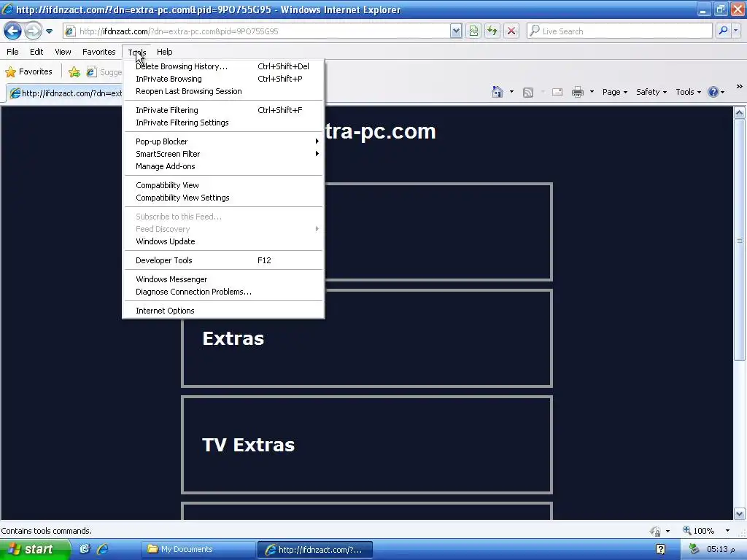
Task: Expand the Pop-up Blocker submenu
Action: 223,142
